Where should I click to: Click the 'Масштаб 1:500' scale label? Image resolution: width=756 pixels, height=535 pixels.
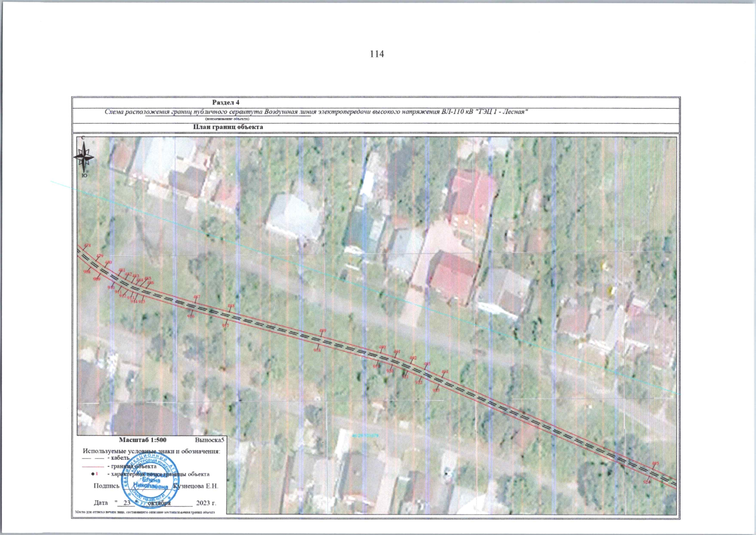[x=143, y=440]
